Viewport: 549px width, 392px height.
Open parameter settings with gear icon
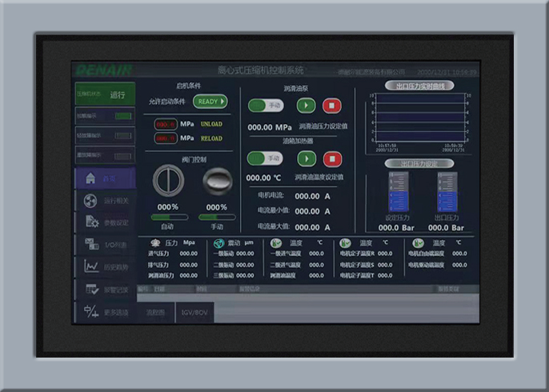pos(105,222)
